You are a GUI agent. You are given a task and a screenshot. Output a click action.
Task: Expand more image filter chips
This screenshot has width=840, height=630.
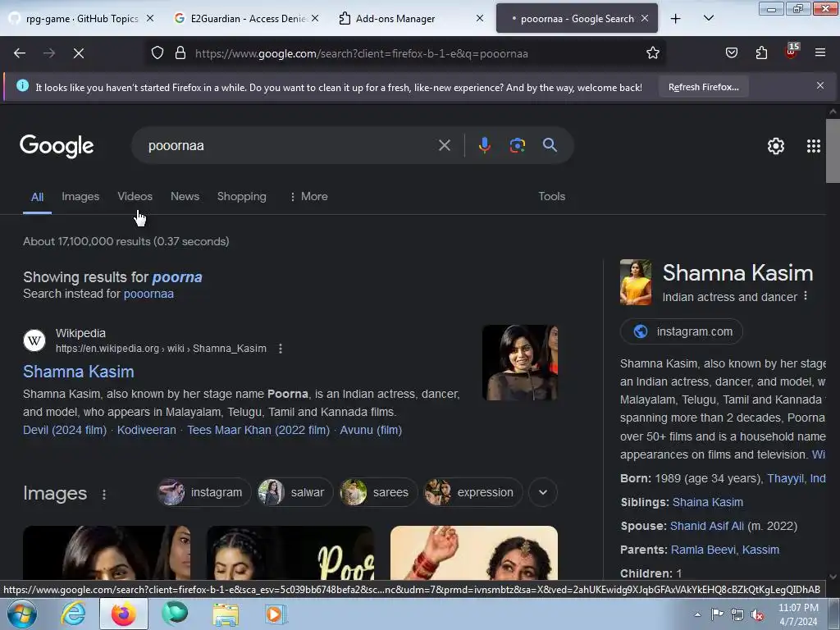543,492
